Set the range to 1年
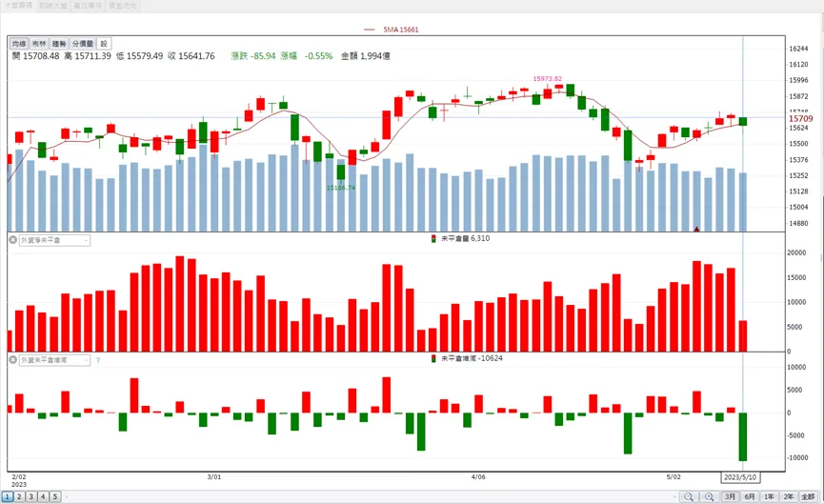This screenshot has height=504, width=824. (x=770, y=496)
